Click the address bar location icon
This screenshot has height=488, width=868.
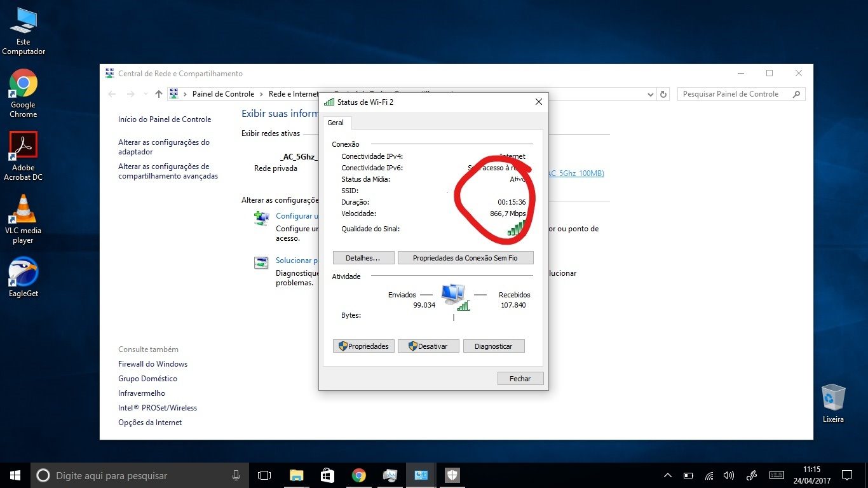tap(174, 94)
